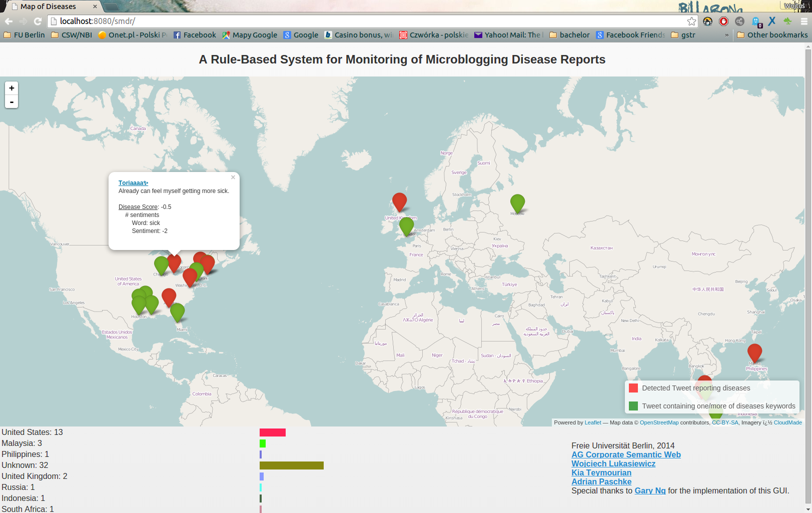Close the tweet popup on the map

[x=233, y=177]
